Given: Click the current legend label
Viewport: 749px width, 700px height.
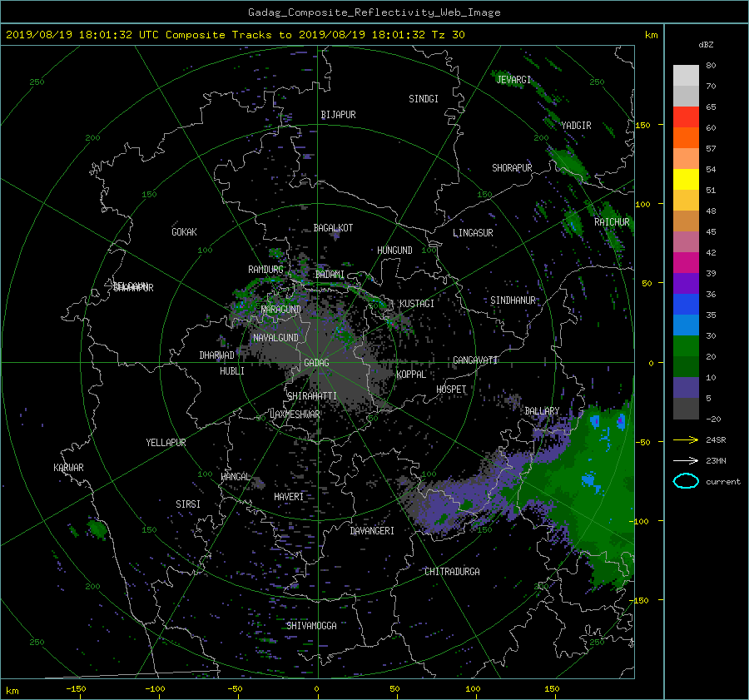Looking at the screenshot, I should [x=723, y=482].
